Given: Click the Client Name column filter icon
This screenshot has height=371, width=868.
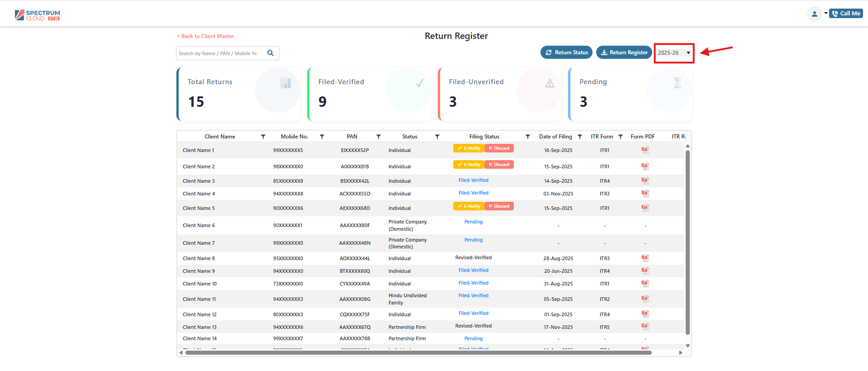Looking at the screenshot, I should pyautogui.click(x=263, y=137).
